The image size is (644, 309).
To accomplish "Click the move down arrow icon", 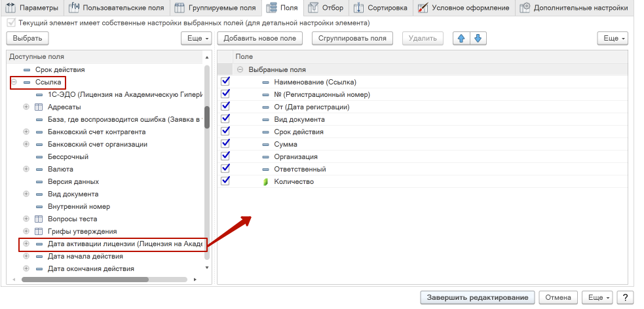I will coord(478,39).
